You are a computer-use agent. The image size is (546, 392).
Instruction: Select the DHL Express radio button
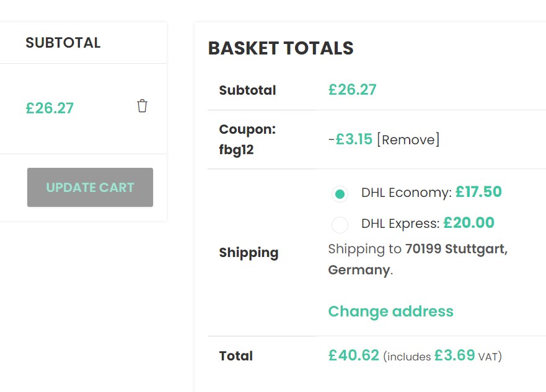[x=340, y=224]
